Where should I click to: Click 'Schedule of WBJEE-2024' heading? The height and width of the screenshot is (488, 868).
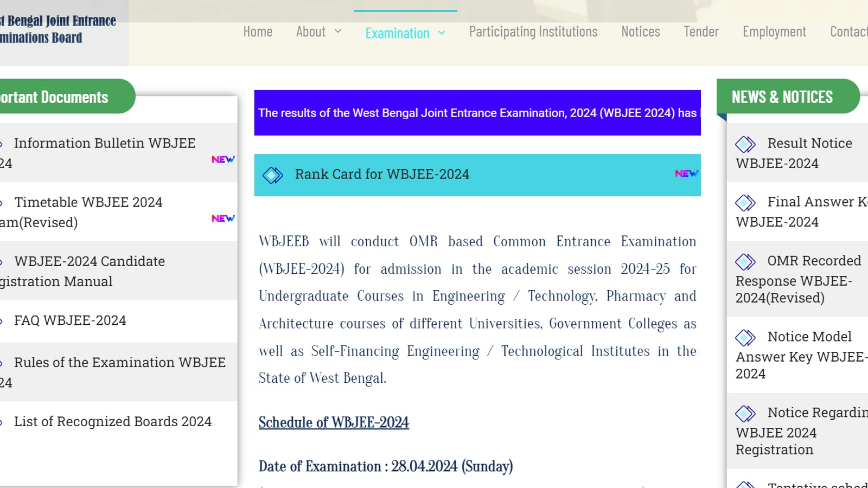tap(334, 422)
